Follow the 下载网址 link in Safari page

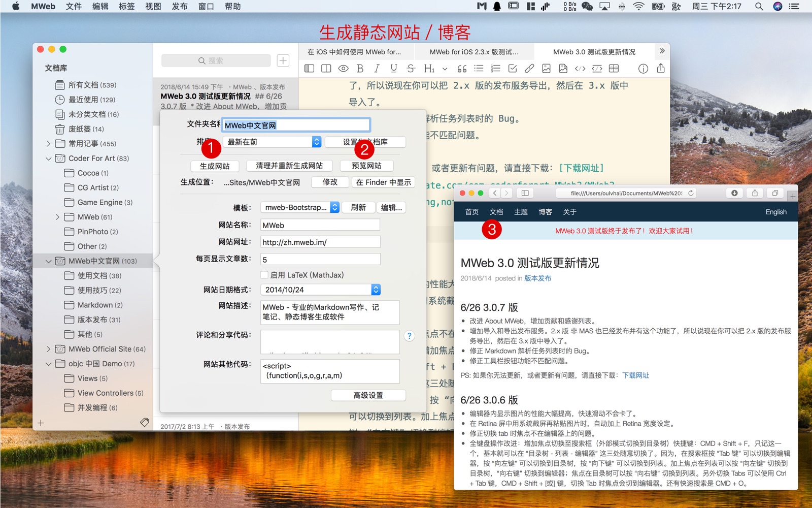tap(636, 375)
